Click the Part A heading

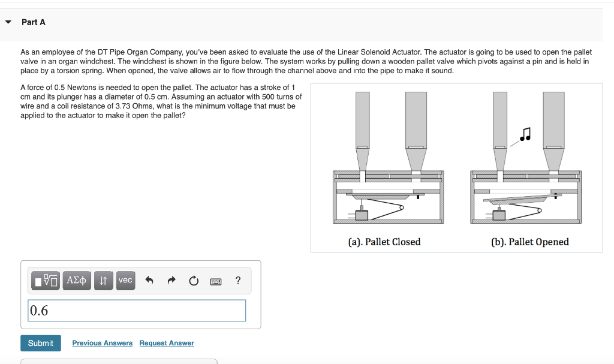click(34, 22)
